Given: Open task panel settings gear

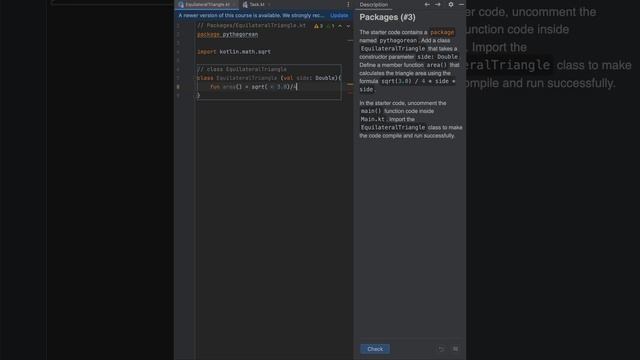Looking at the screenshot, I should (451, 4).
